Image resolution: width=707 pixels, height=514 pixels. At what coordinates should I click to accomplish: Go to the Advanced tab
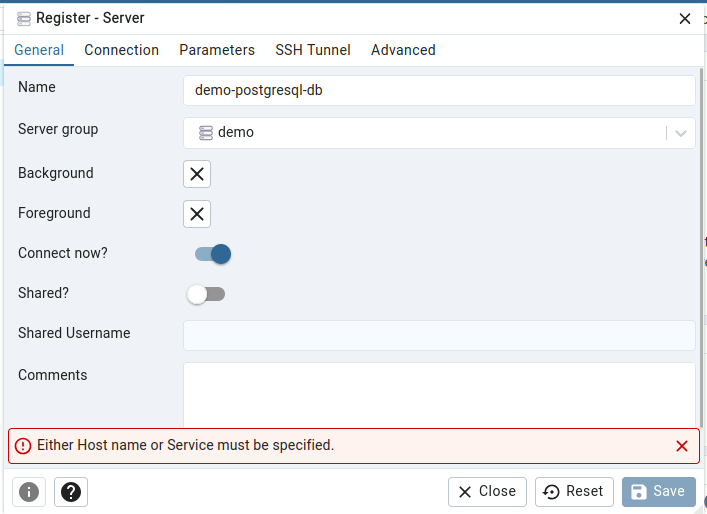[403, 50]
